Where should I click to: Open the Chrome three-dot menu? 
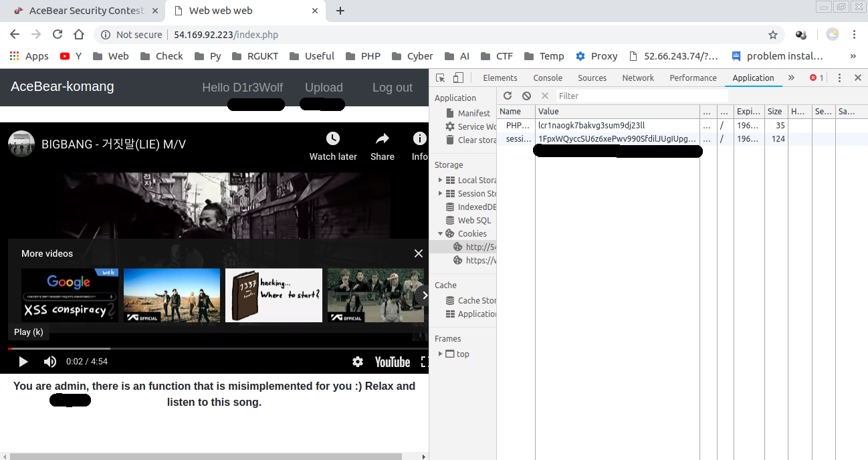point(854,35)
